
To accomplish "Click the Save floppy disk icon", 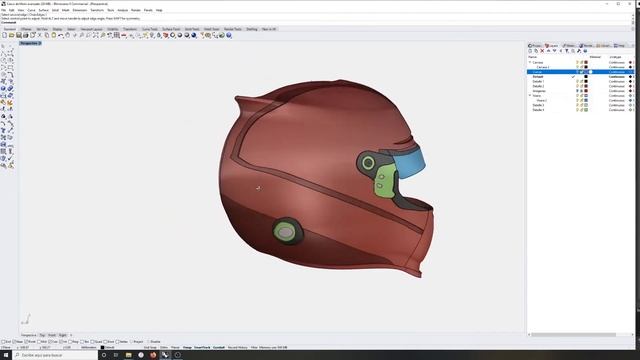I will point(19,36).
